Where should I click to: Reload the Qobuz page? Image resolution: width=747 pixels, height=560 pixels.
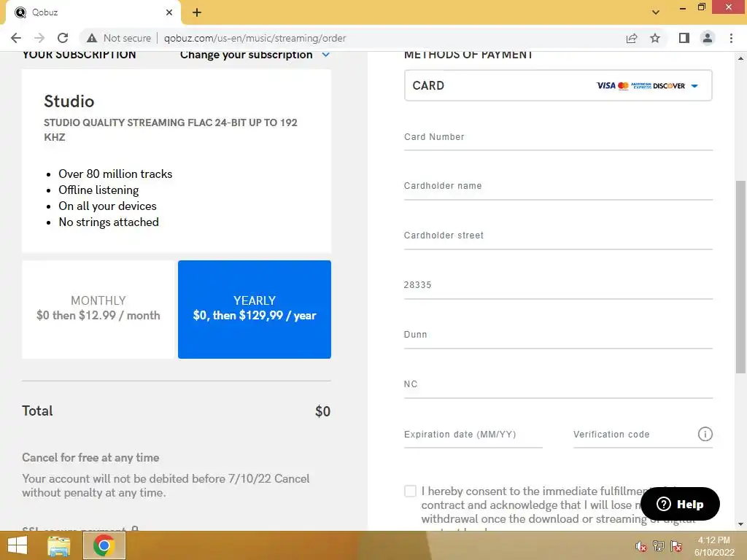(63, 38)
